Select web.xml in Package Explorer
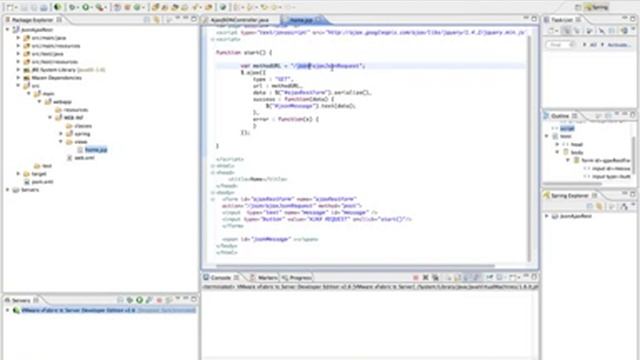The height and width of the screenshot is (360, 640). (84, 158)
